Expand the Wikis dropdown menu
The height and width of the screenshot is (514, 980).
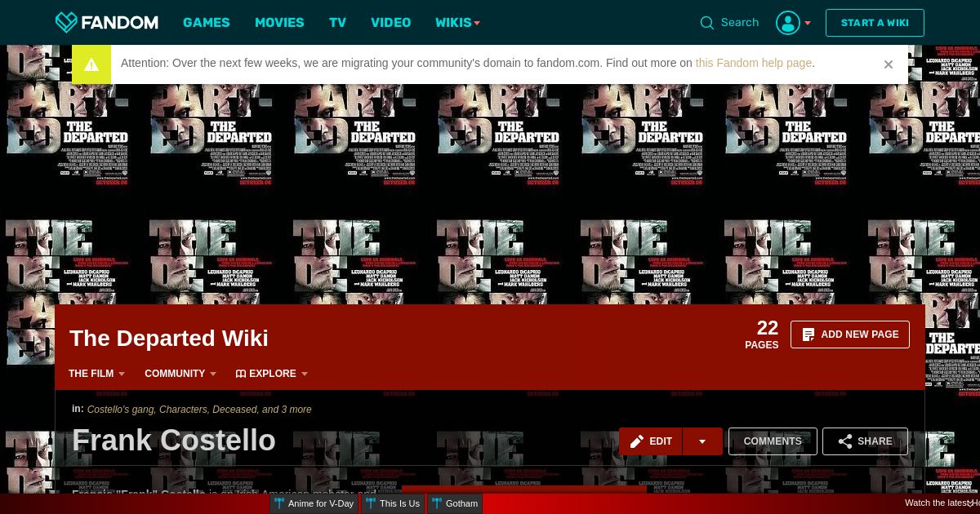click(x=457, y=22)
